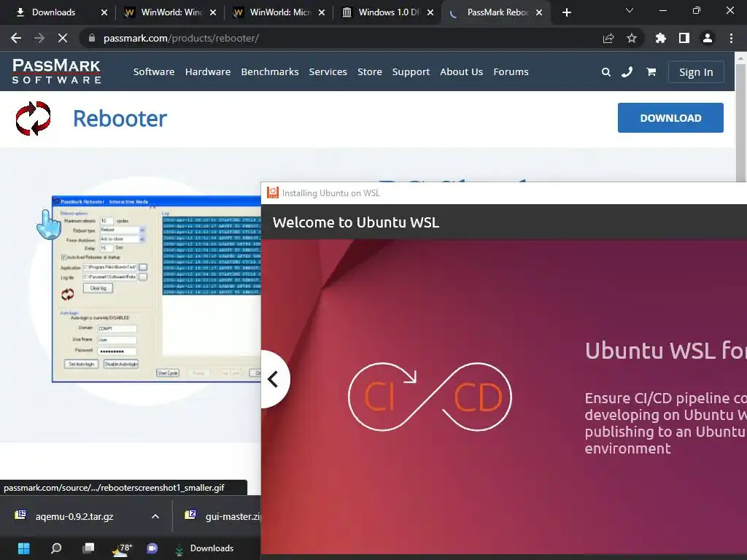Open Task View on the taskbar
Image resolution: width=747 pixels, height=560 pixels.
[88, 548]
